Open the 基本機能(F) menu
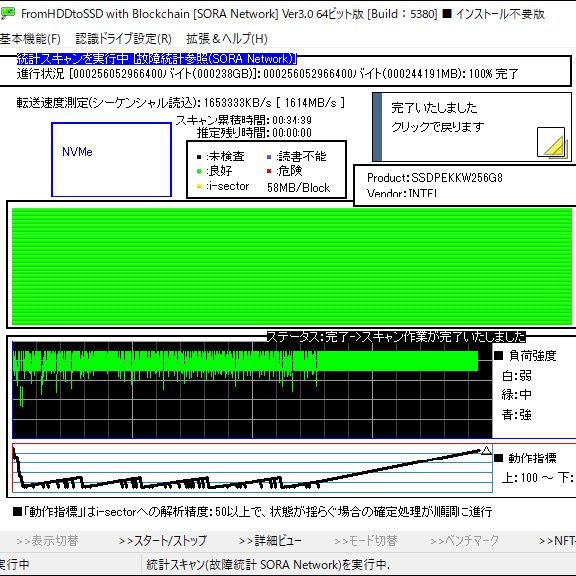The width and height of the screenshot is (576, 576). [x=30, y=39]
